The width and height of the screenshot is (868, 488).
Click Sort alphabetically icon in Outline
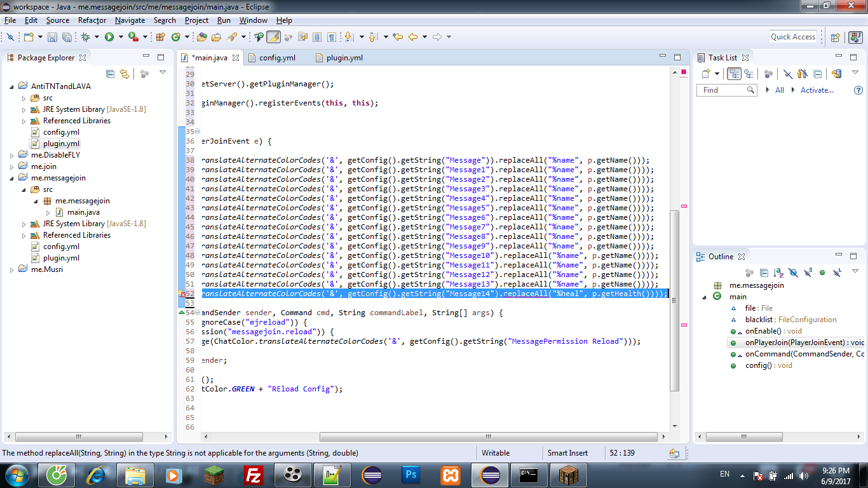779,273
